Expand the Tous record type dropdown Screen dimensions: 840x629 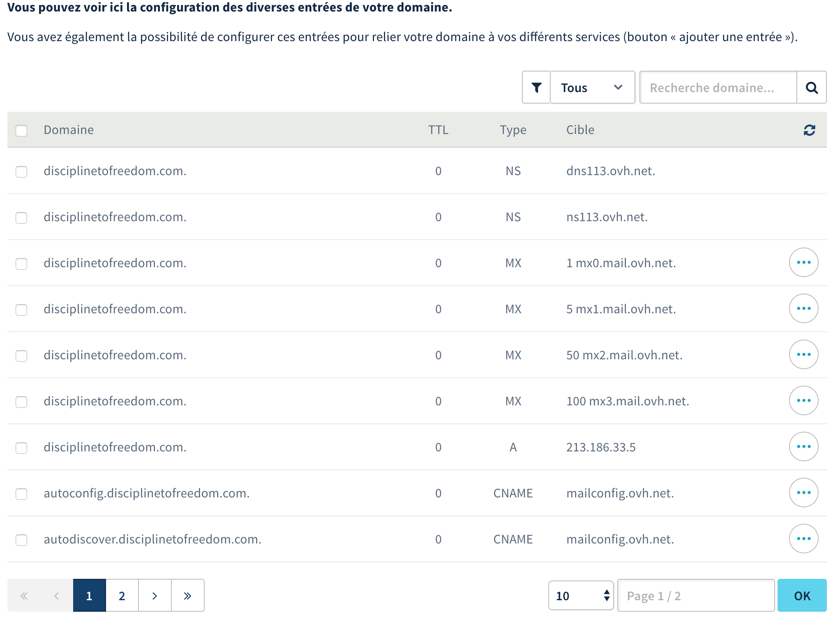tap(592, 88)
